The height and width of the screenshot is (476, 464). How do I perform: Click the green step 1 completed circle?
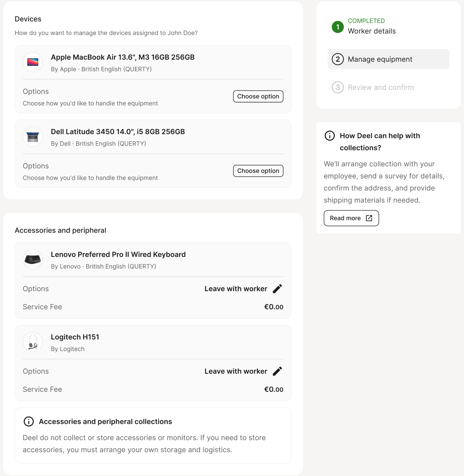338,27
